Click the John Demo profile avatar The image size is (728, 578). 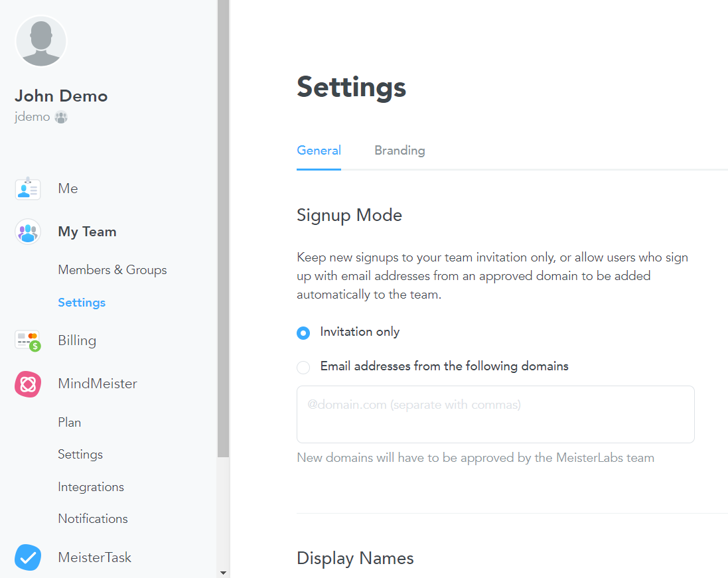(x=41, y=41)
